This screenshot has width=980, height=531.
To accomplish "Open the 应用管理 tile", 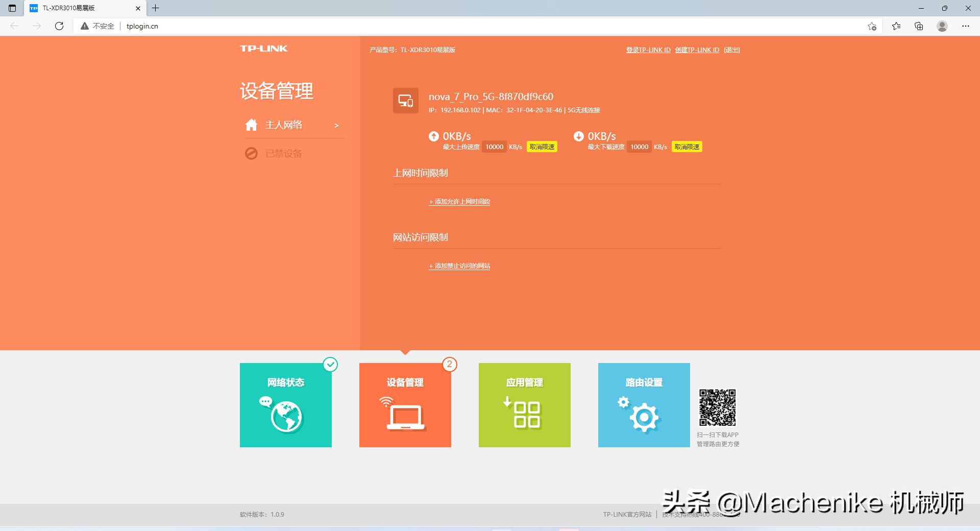I will [x=525, y=405].
